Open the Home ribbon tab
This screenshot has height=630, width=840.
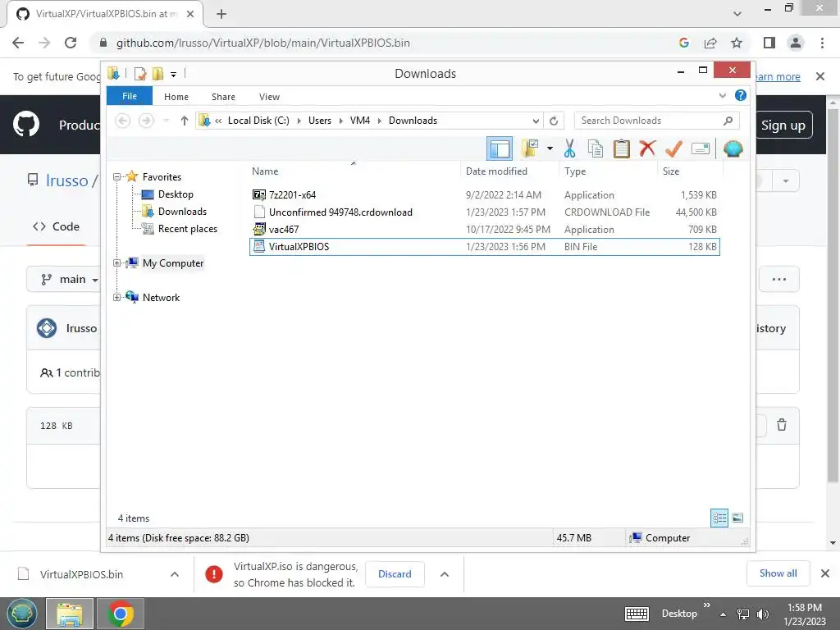click(176, 97)
